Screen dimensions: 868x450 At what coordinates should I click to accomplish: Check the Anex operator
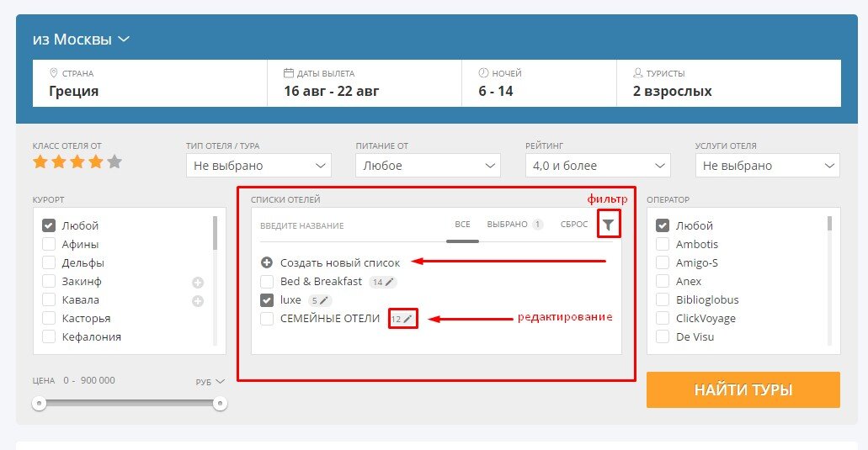pos(663,281)
